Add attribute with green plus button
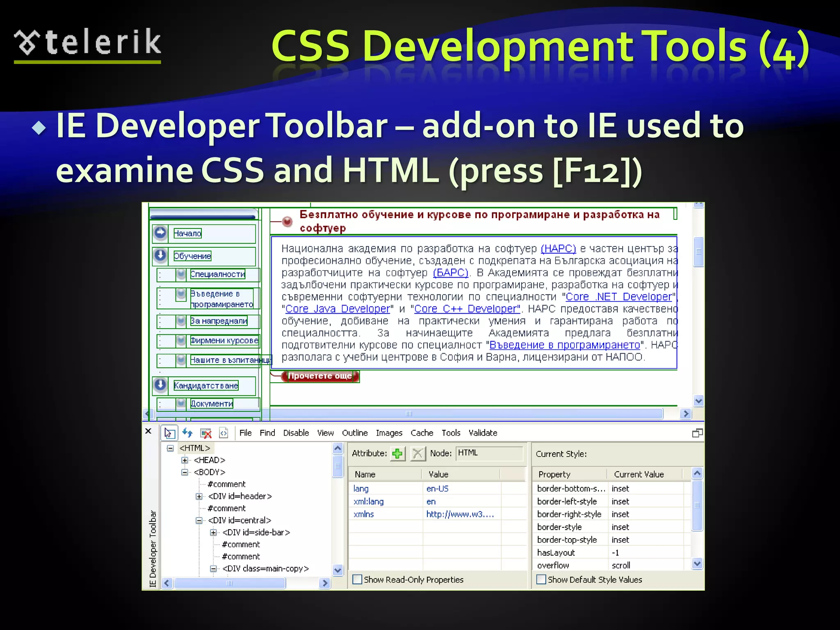Screen dimensions: 840x630 (397, 454)
